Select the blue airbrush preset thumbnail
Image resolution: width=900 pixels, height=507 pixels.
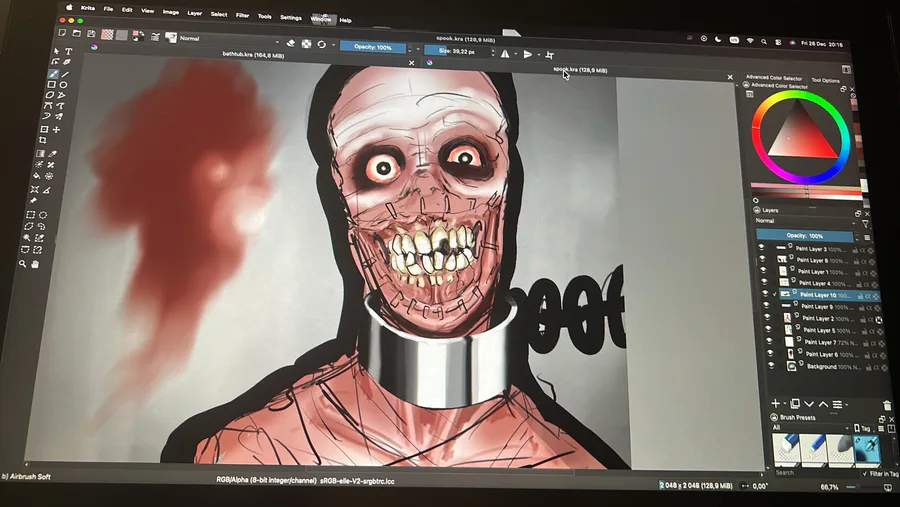867,448
